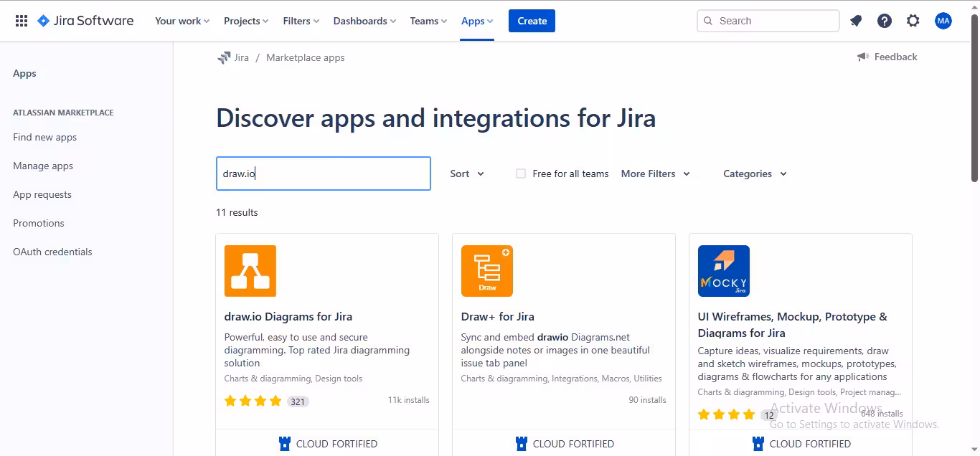Image resolution: width=980 pixels, height=456 pixels.
Task: Click the draw.io Diagrams app icon
Action: (x=250, y=271)
